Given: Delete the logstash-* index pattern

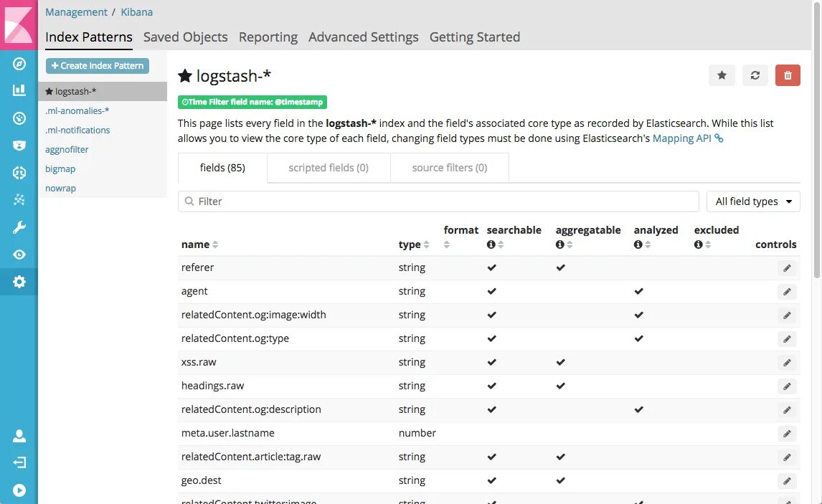Looking at the screenshot, I should pyautogui.click(x=788, y=75).
